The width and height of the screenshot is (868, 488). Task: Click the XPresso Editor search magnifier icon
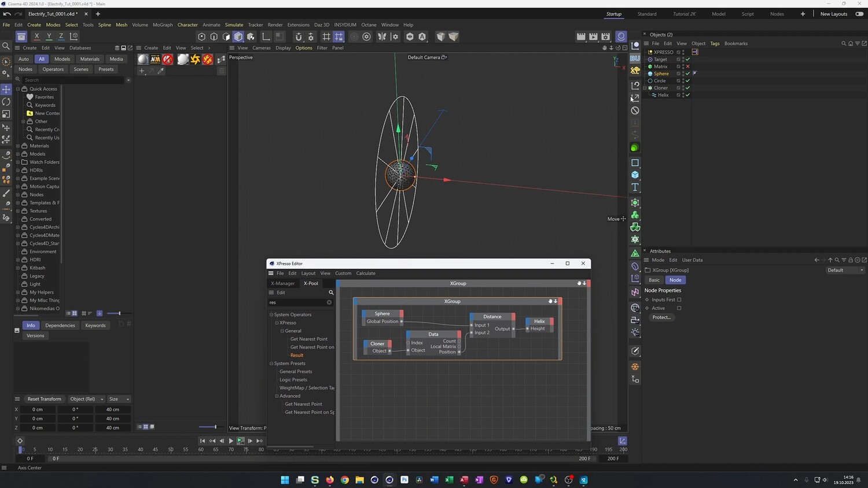(x=331, y=293)
